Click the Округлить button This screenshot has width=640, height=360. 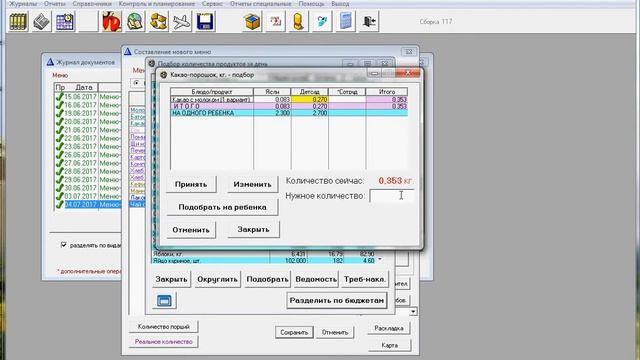(x=217, y=280)
